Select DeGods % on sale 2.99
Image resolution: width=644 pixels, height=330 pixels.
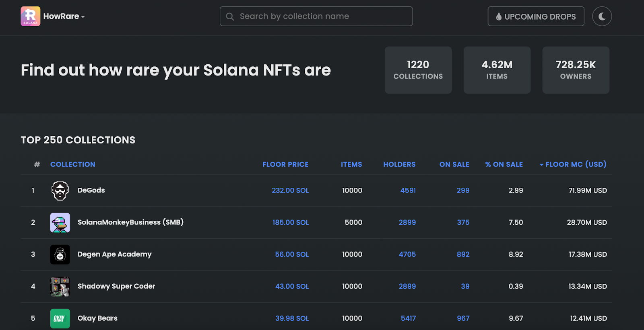coord(516,191)
